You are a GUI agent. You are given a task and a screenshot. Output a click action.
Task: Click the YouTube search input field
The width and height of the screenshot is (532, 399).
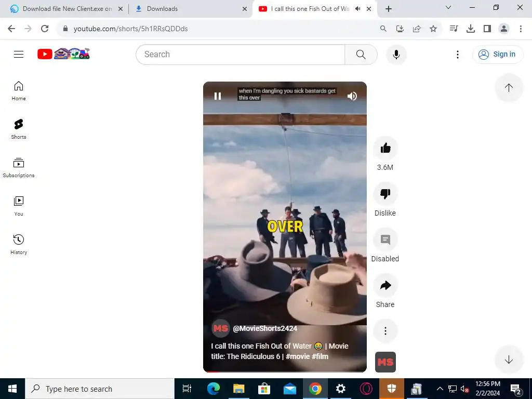(x=241, y=54)
